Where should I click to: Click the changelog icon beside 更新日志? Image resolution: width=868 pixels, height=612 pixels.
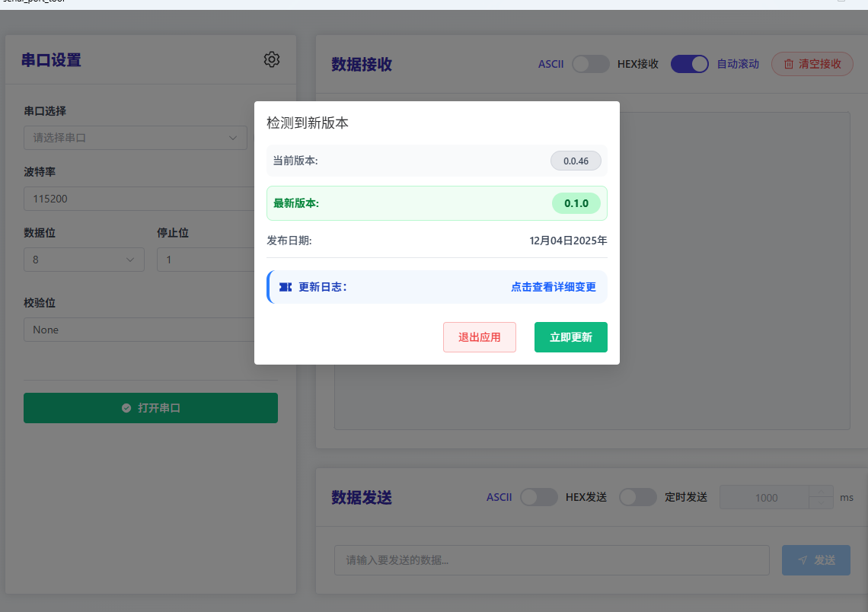285,287
